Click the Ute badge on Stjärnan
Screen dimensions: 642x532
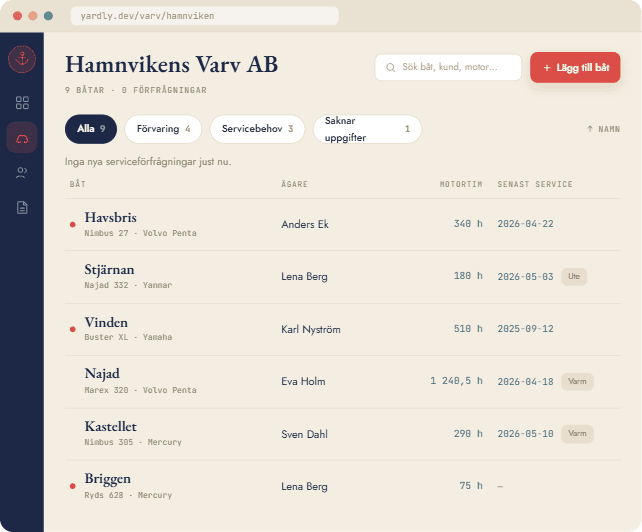click(574, 276)
